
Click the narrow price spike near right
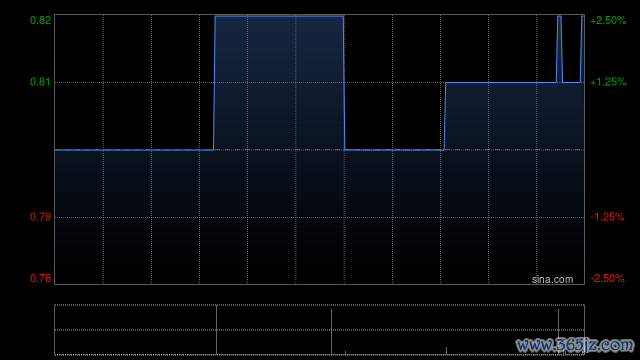(559, 49)
